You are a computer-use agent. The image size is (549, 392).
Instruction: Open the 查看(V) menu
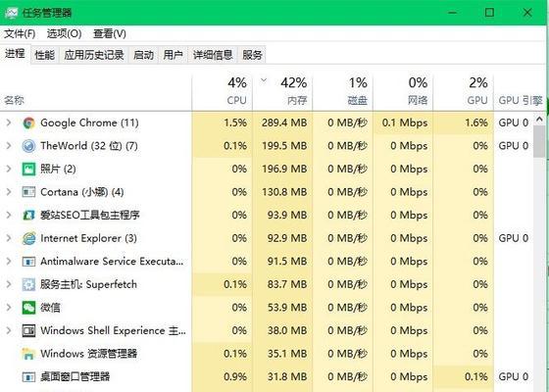110,34
